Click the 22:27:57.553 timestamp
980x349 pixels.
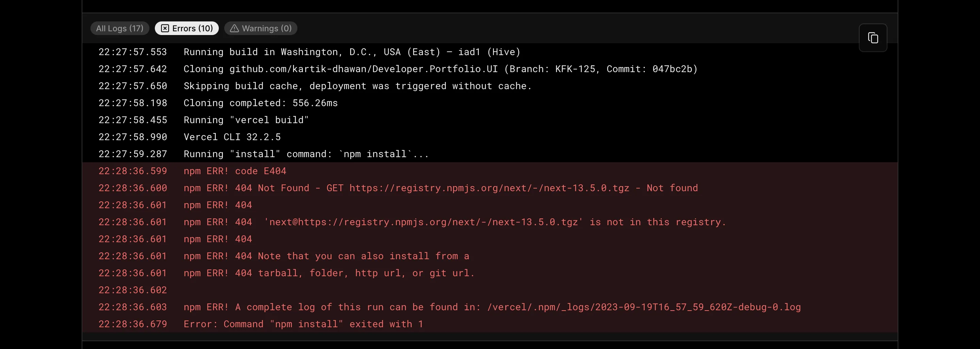coord(132,52)
